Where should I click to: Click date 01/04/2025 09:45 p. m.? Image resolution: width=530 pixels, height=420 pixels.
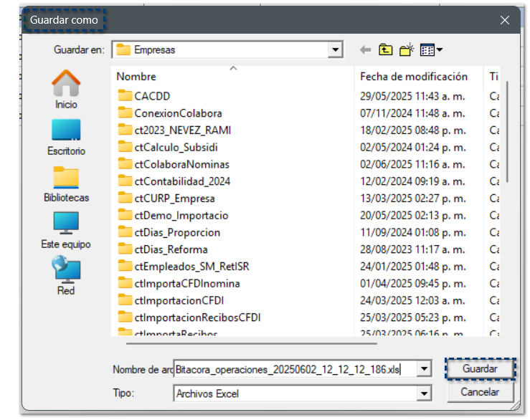412,284
